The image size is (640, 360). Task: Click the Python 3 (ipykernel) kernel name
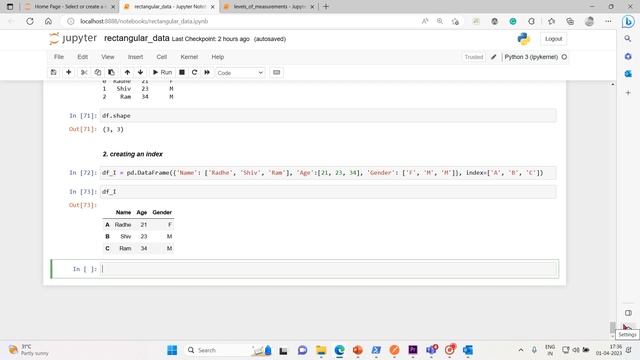(531, 57)
